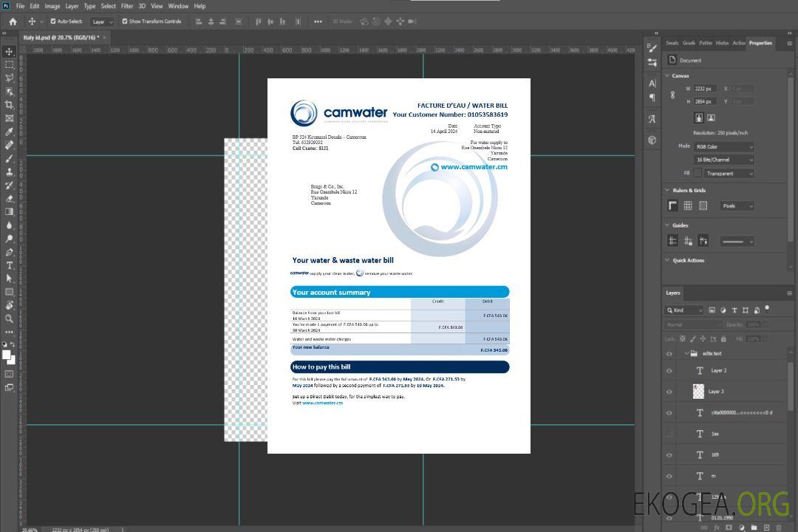This screenshot has width=798, height=532.
Task: Open the Layers panel menu icon
Action: [x=789, y=293]
